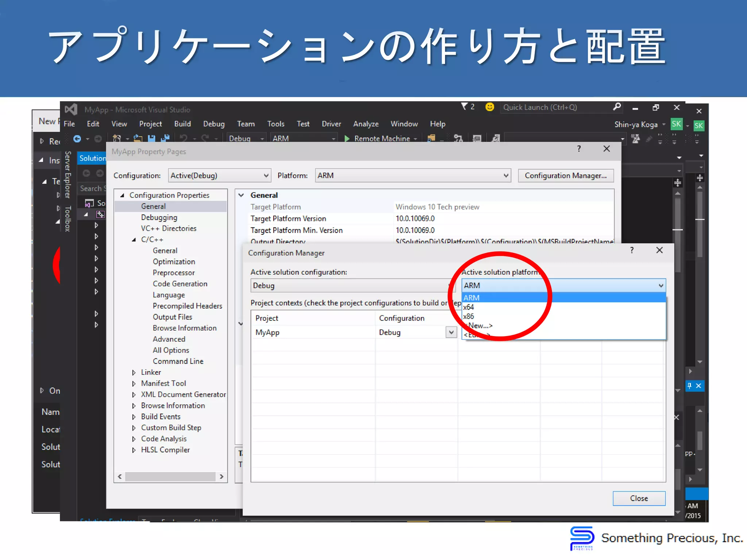Click the Save All toolbar icon
Viewport: 747px width, 560px height.
tap(165, 139)
